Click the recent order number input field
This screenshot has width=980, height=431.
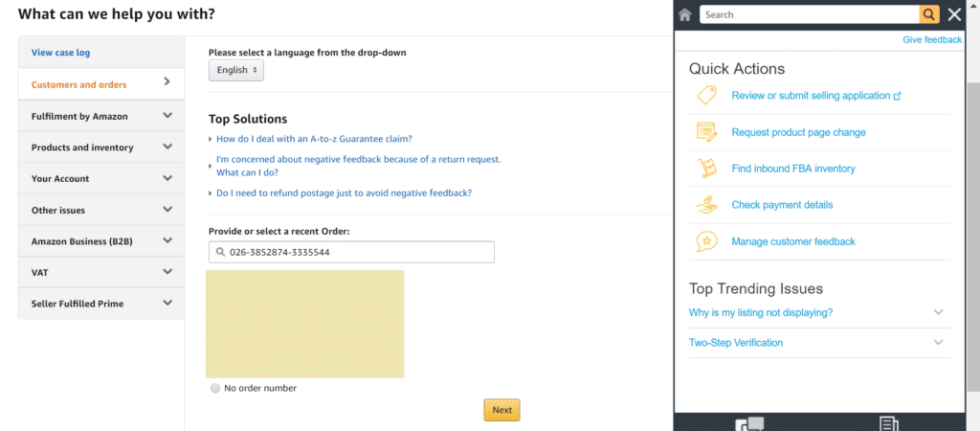click(x=351, y=252)
